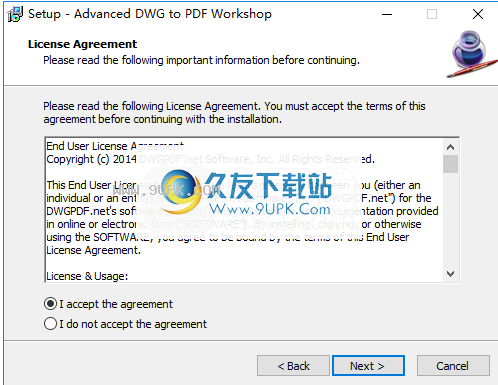Select 'I accept the agreement' radio button
Viewport: 498px width, 385px height.
click(50, 304)
